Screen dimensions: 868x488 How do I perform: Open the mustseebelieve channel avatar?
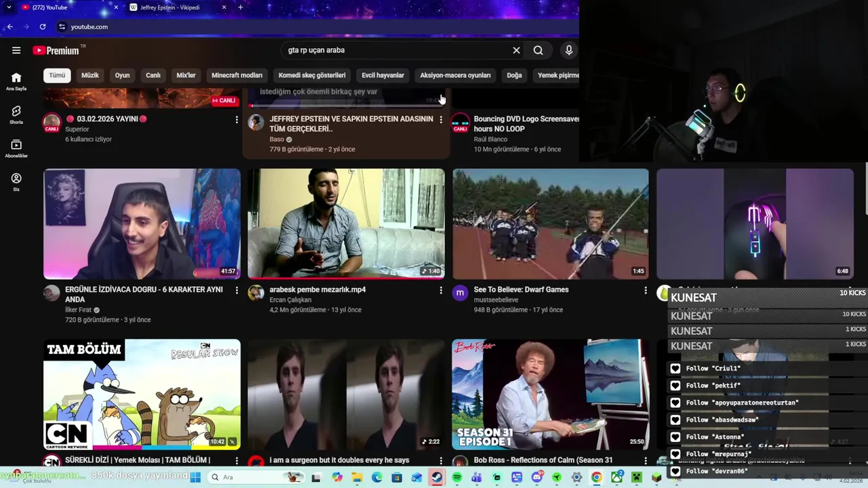(x=460, y=293)
